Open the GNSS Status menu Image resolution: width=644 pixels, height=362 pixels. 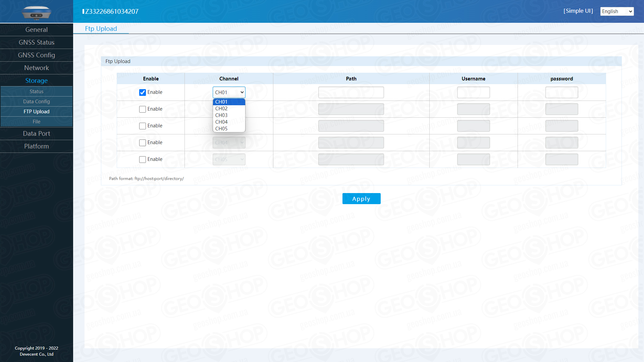(x=37, y=43)
